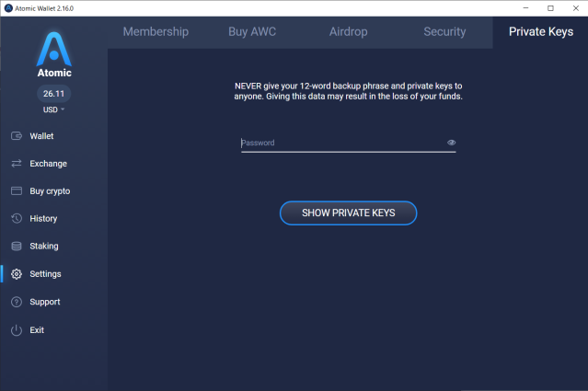The image size is (588, 391).
Task: Click the 26.11 balance pill
Action: pyautogui.click(x=53, y=93)
